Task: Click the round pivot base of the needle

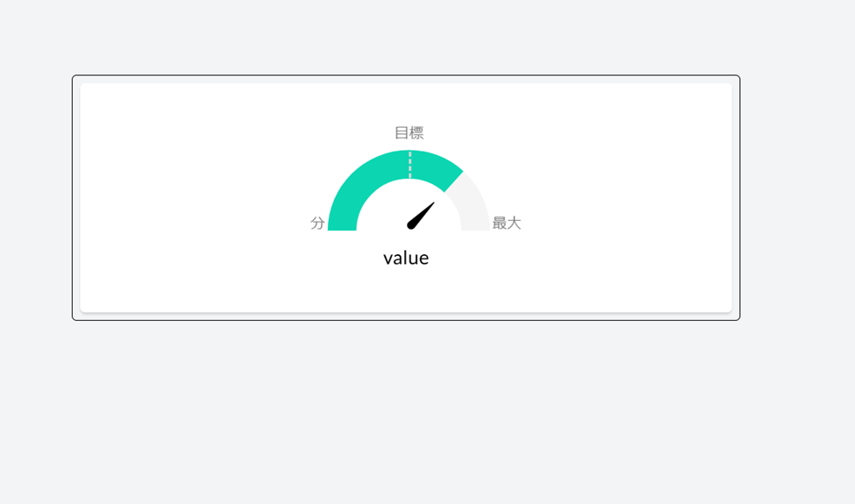Action: (411, 225)
